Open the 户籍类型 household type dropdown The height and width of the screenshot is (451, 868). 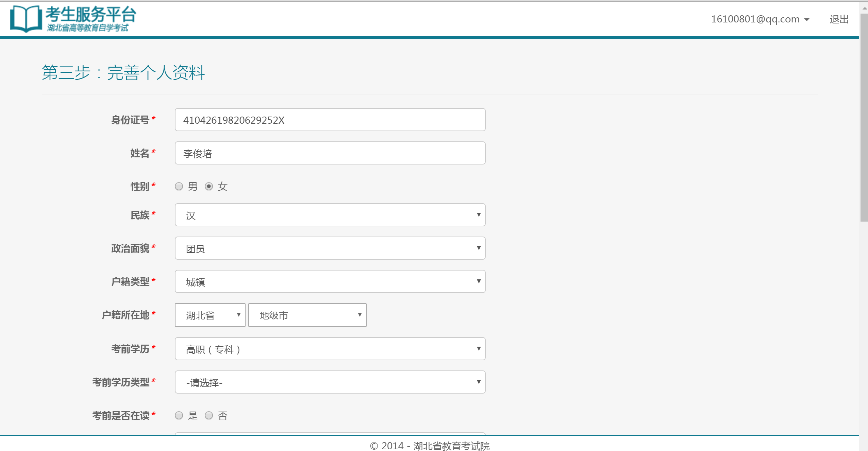330,282
